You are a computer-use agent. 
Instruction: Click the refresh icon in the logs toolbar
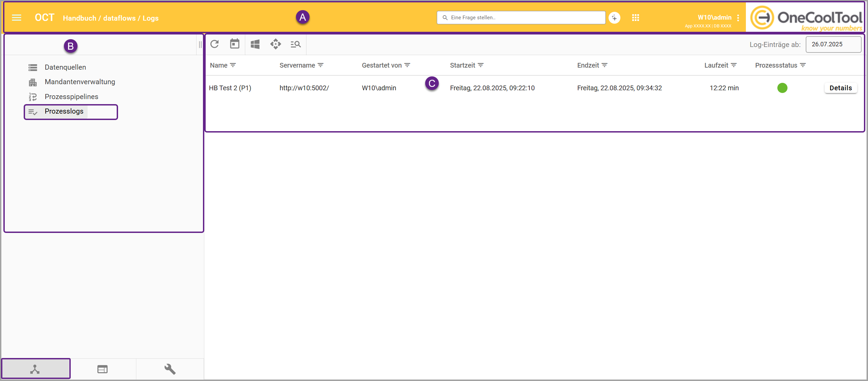coord(214,44)
